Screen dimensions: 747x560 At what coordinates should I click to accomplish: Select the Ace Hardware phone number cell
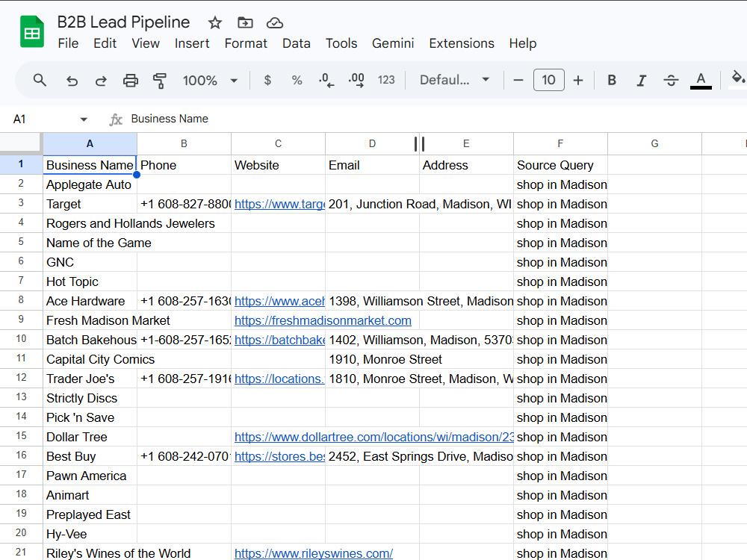(184, 301)
